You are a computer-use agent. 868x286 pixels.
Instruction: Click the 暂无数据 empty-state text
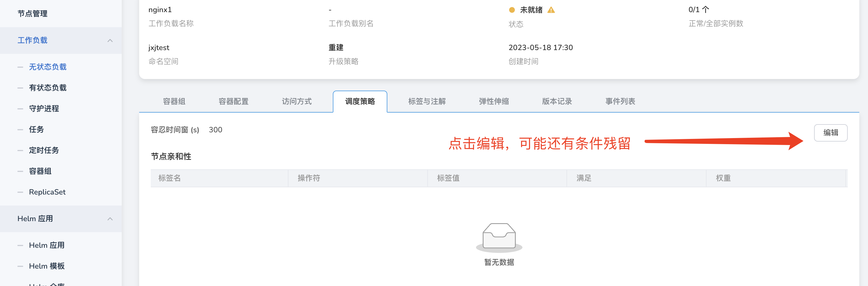(x=499, y=262)
